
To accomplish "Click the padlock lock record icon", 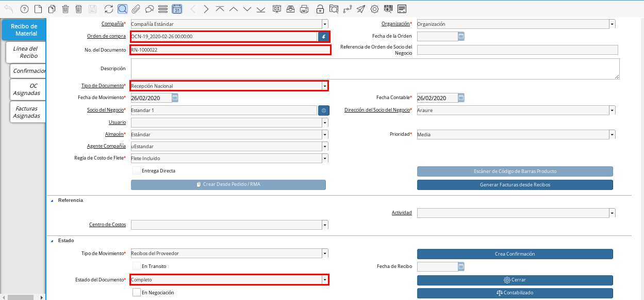I will click(x=320, y=9).
